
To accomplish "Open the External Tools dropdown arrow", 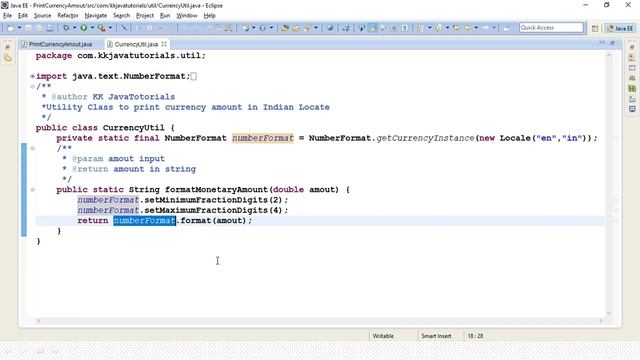I will coord(110,28).
